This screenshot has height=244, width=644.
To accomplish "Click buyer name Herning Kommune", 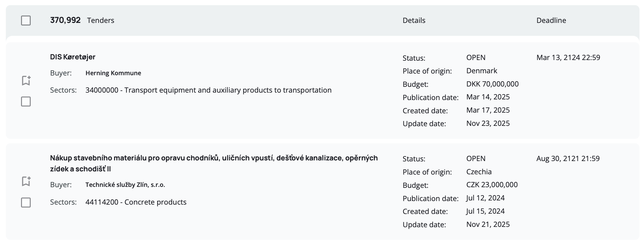I will 113,73.
